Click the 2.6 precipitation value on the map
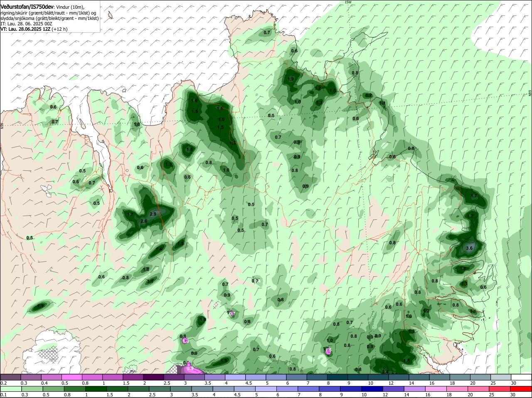This screenshot has height=398, width=532. click(x=144, y=221)
